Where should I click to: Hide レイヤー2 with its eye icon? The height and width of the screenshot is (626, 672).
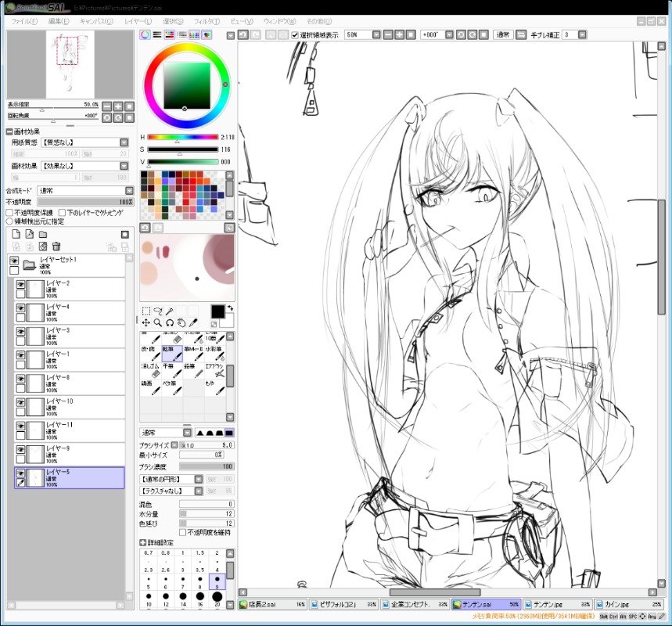point(20,285)
